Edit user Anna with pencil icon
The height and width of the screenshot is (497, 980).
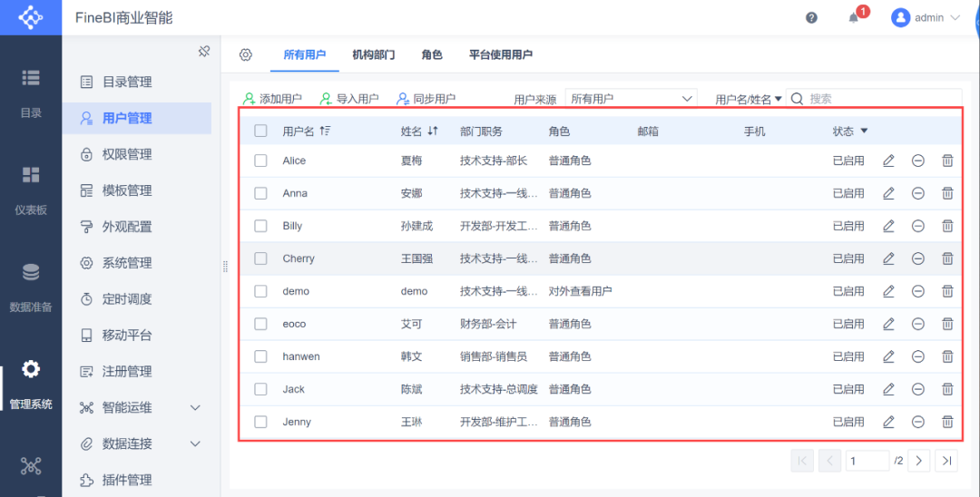pyautogui.click(x=888, y=193)
